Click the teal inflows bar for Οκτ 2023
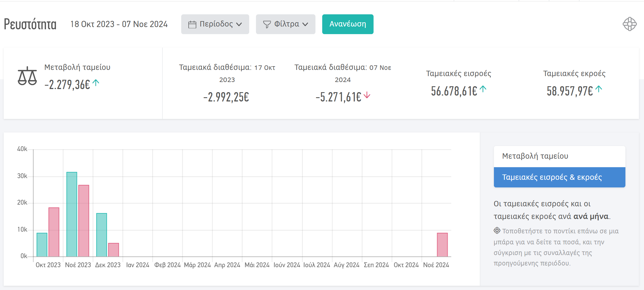The image size is (644, 290). click(42, 245)
